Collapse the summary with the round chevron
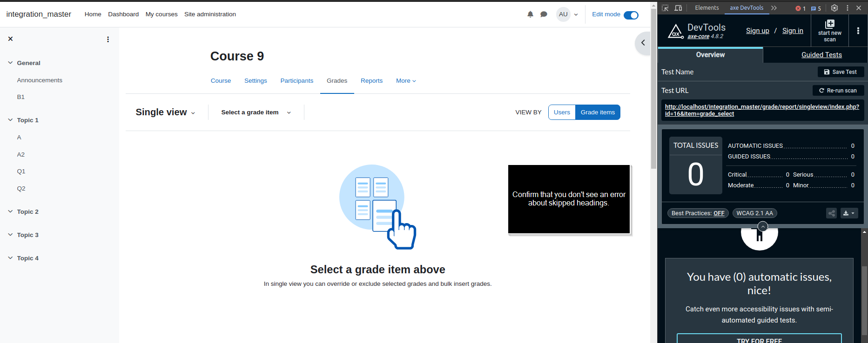Viewport: 868px width, 343px height. [763, 226]
